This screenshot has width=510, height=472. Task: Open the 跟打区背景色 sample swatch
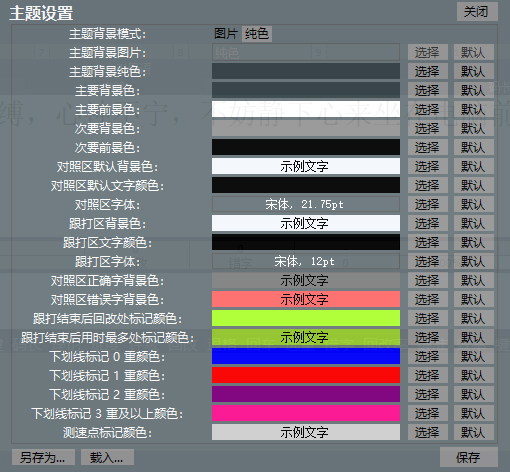306,223
